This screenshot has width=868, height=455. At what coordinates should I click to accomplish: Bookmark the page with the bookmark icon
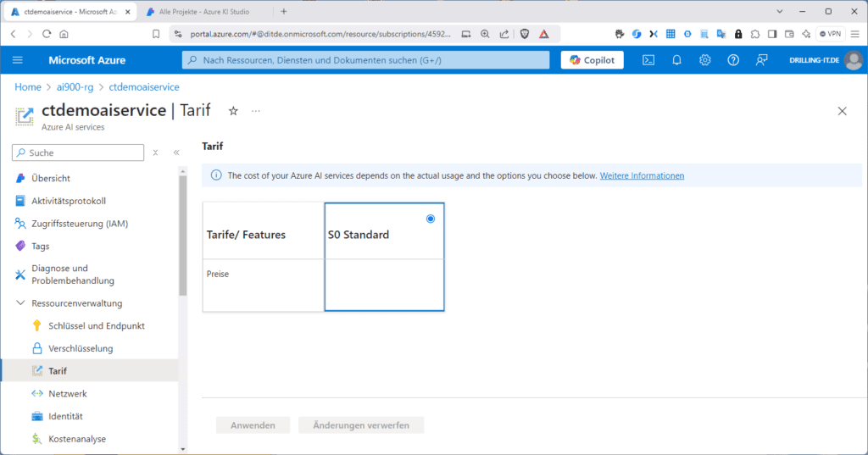click(x=156, y=34)
